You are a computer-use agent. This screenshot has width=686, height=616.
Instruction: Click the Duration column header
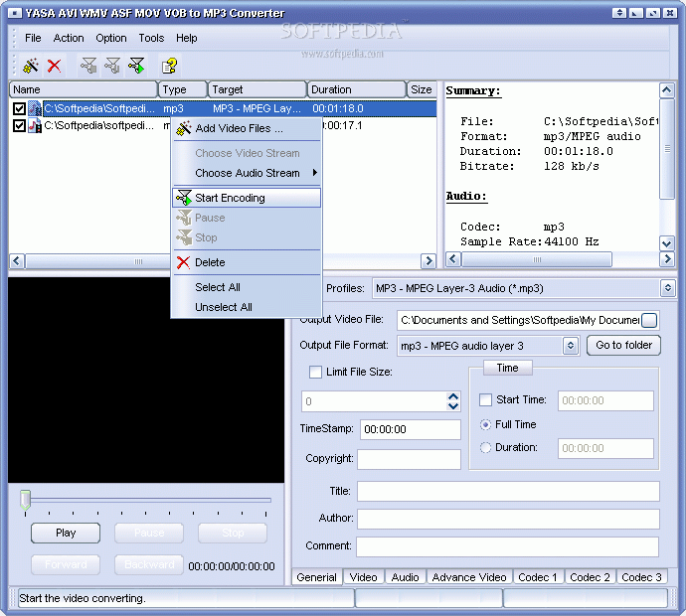click(x=357, y=89)
